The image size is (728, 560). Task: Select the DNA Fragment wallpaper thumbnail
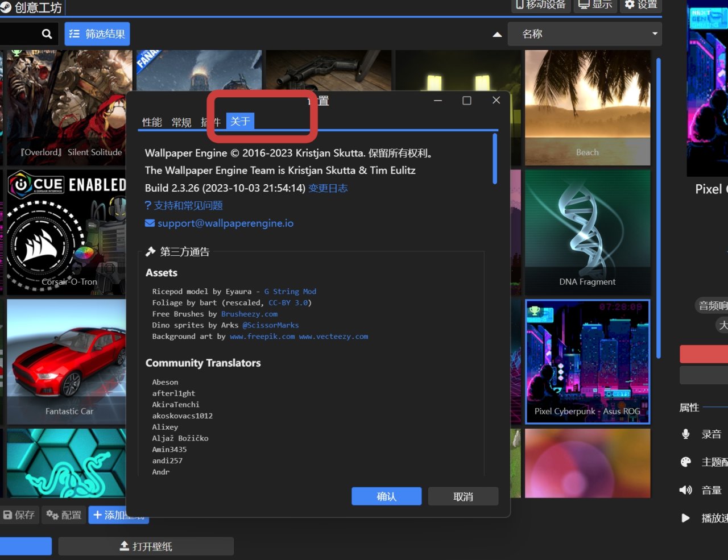click(x=588, y=231)
